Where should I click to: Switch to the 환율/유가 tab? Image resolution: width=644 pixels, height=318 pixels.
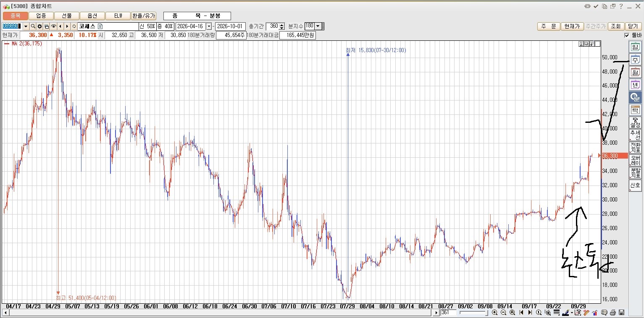143,16
